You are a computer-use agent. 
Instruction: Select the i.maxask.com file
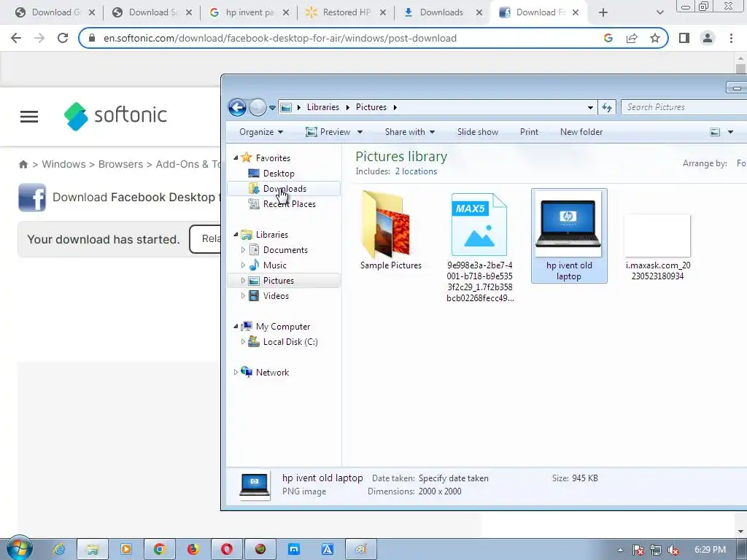click(x=658, y=248)
